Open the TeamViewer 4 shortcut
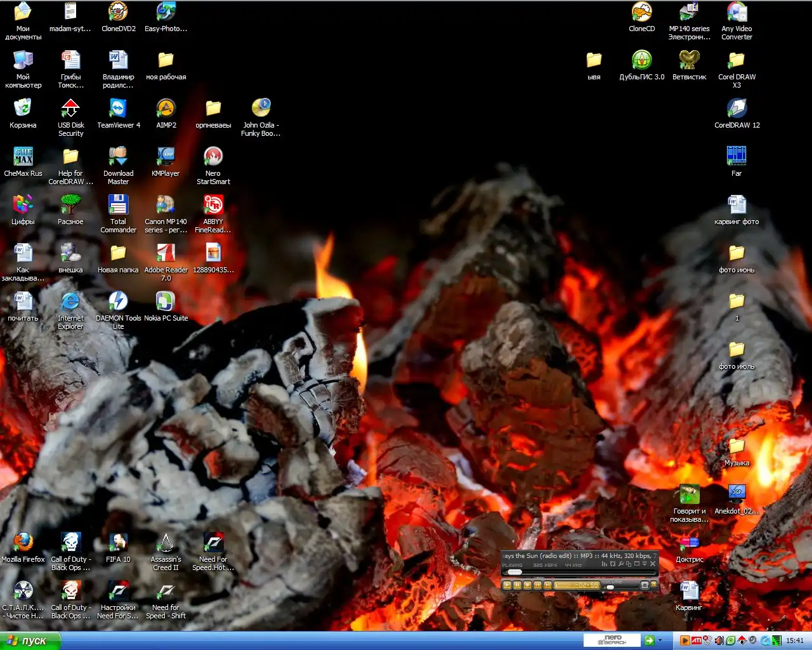Screen dimensions: 812x650 (118, 108)
